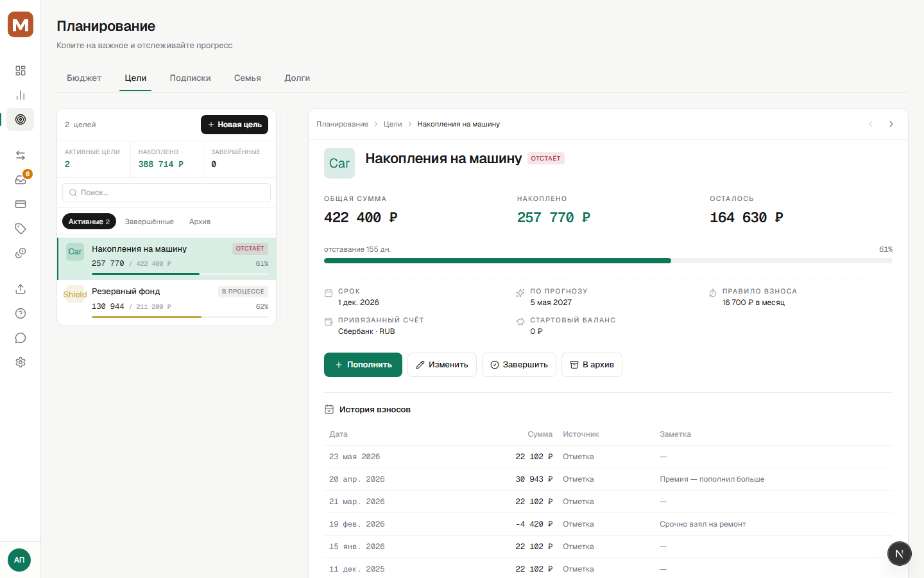Go to previous goal with left chevron
The width and height of the screenshot is (924, 578).
(871, 124)
